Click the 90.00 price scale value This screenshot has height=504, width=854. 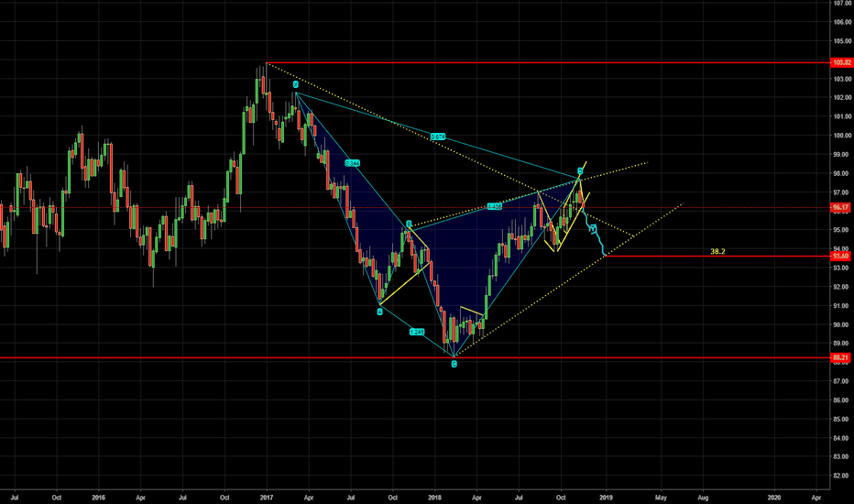tap(843, 324)
